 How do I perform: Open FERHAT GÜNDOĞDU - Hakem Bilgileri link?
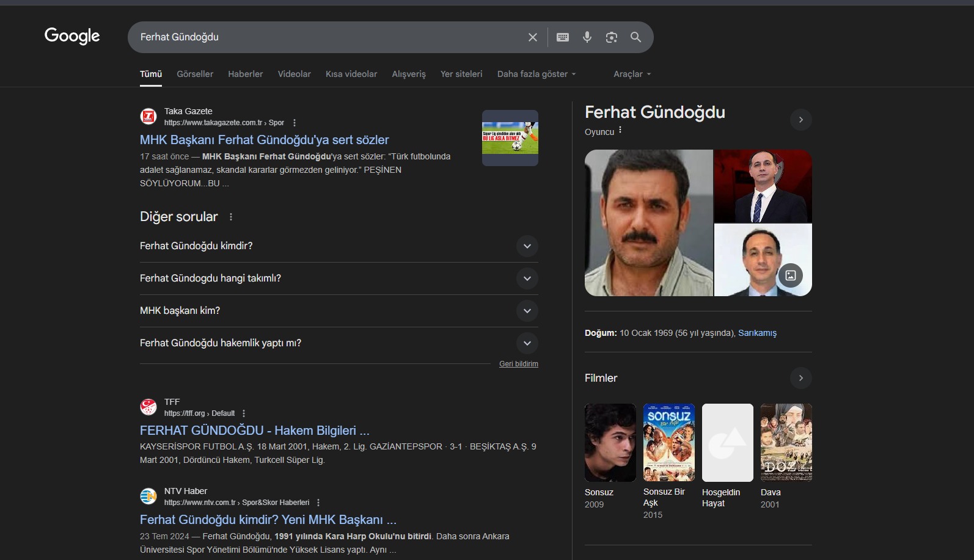click(x=255, y=431)
